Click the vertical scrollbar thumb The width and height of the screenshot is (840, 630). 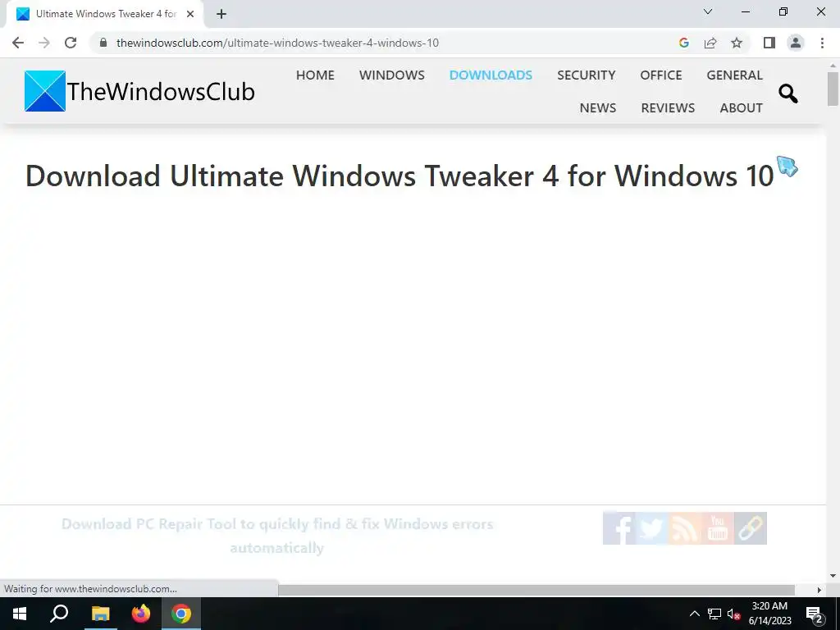[833, 89]
